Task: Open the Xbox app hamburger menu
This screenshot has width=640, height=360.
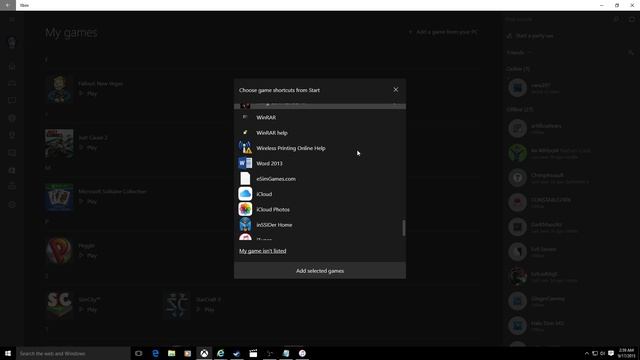Action: click(x=12, y=19)
